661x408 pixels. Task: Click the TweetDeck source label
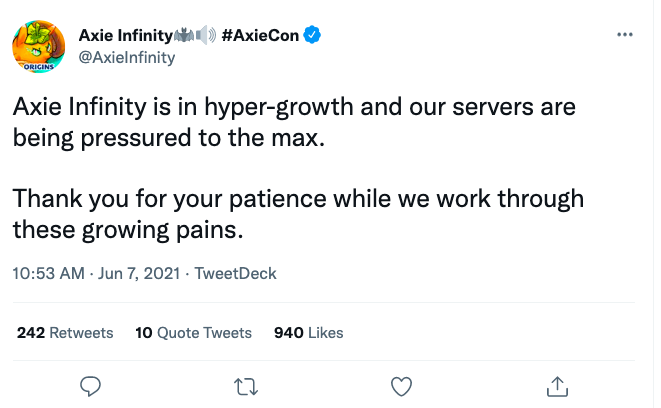point(235,273)
